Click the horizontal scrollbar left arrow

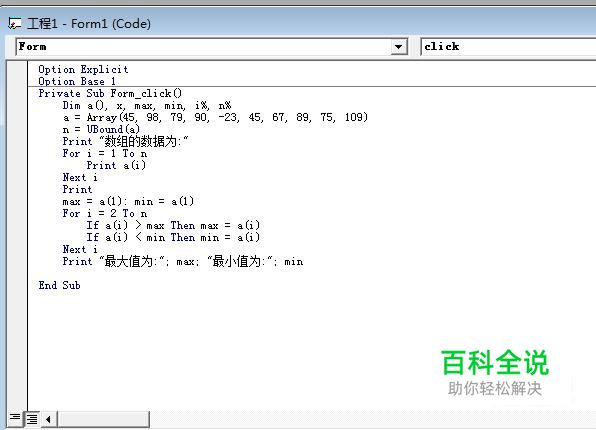tap(48, 419)
